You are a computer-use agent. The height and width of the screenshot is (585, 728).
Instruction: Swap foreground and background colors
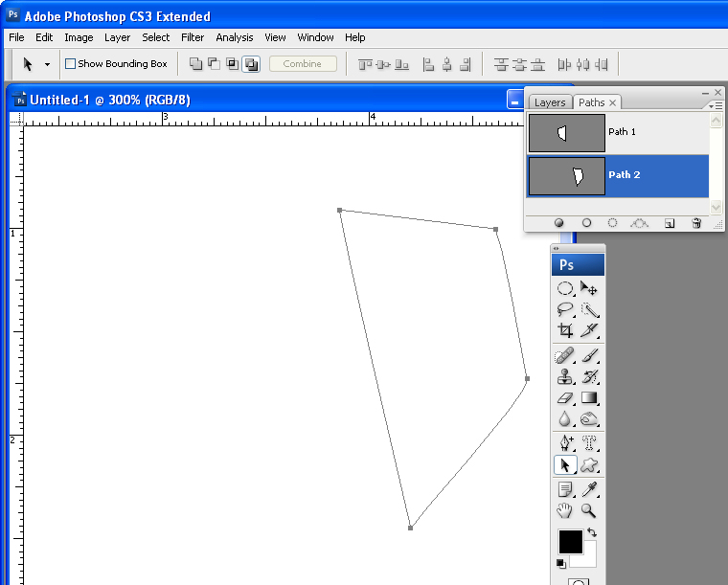tap(592, 532)
